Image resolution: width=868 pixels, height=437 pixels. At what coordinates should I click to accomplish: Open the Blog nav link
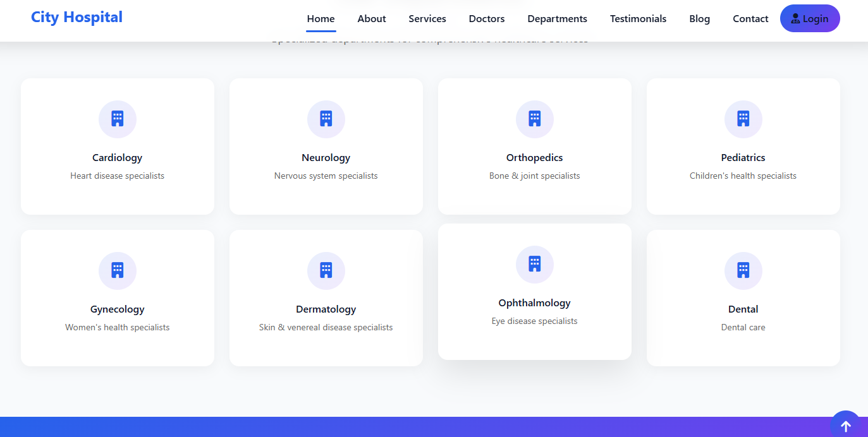coord(700,19)
